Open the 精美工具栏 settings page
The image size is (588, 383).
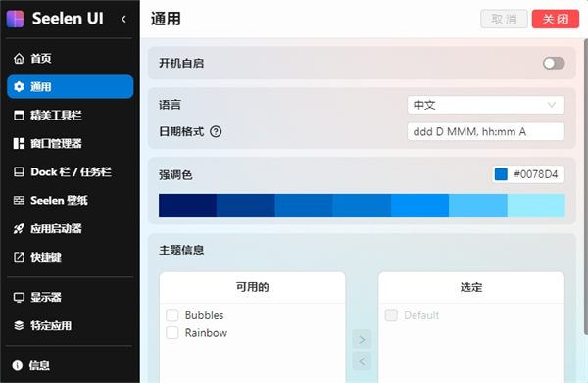click(71, 115)
